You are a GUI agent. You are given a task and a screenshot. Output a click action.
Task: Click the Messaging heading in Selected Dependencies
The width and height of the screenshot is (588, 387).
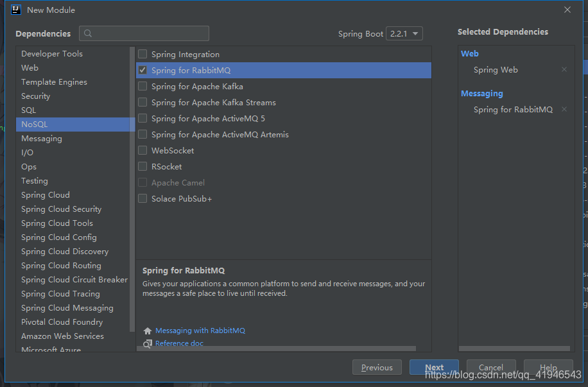pos(482,93)
